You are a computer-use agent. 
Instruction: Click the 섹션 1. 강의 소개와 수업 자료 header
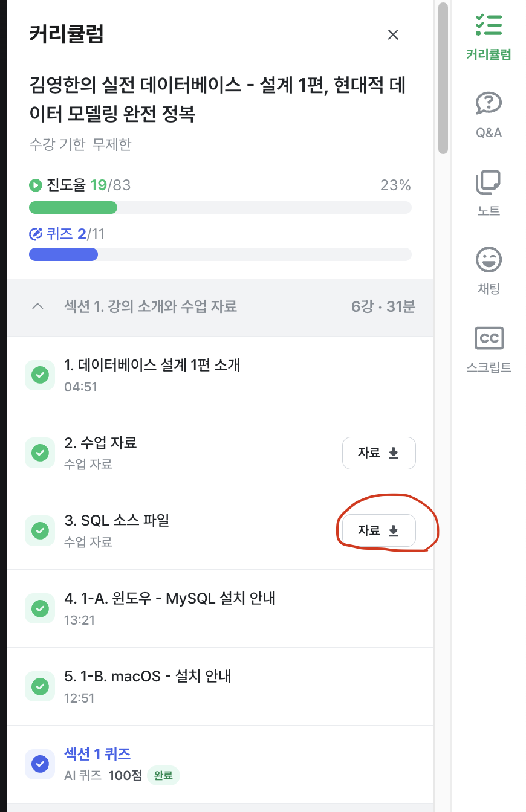coord(150,306)
